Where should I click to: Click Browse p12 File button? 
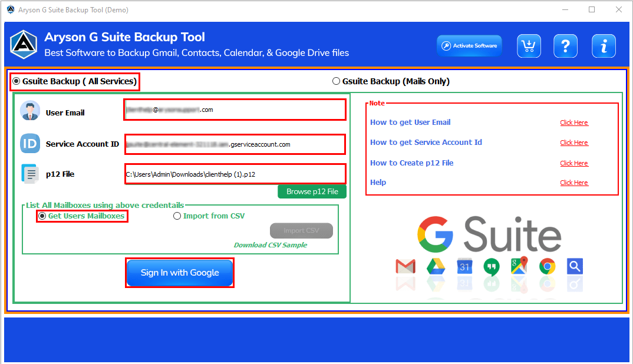(x=312, y=191)
